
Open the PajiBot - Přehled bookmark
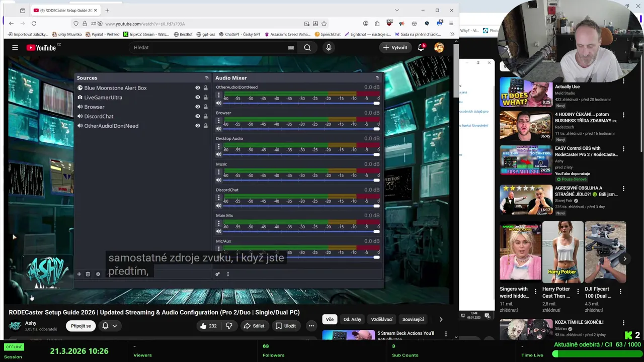[103, 34]
